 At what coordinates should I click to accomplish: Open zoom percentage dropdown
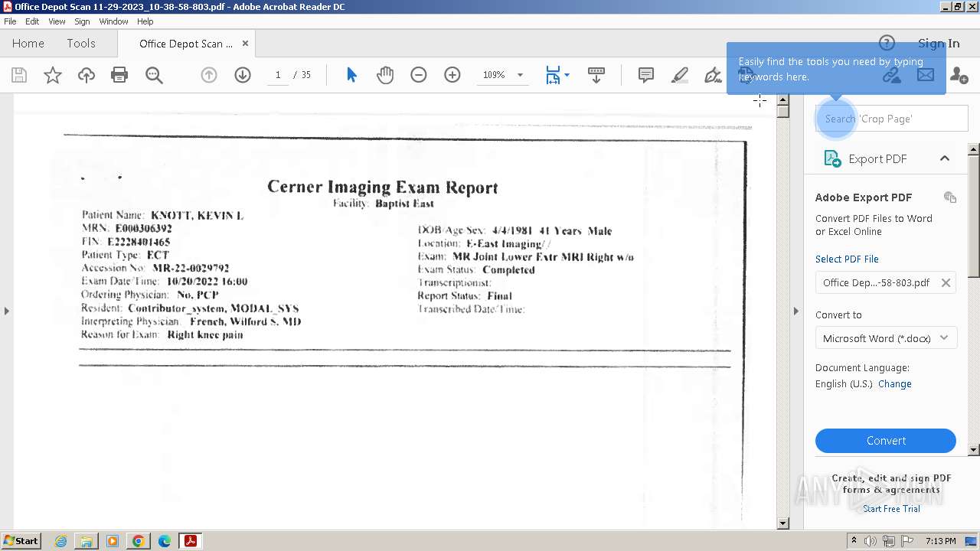(521, 75)
